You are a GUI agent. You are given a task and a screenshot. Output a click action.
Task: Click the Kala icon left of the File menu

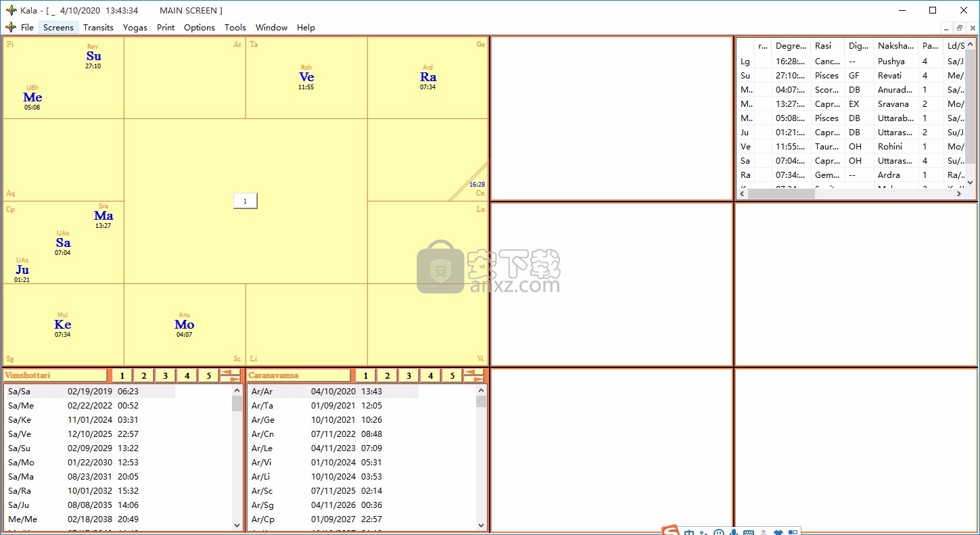coord(11,28)
